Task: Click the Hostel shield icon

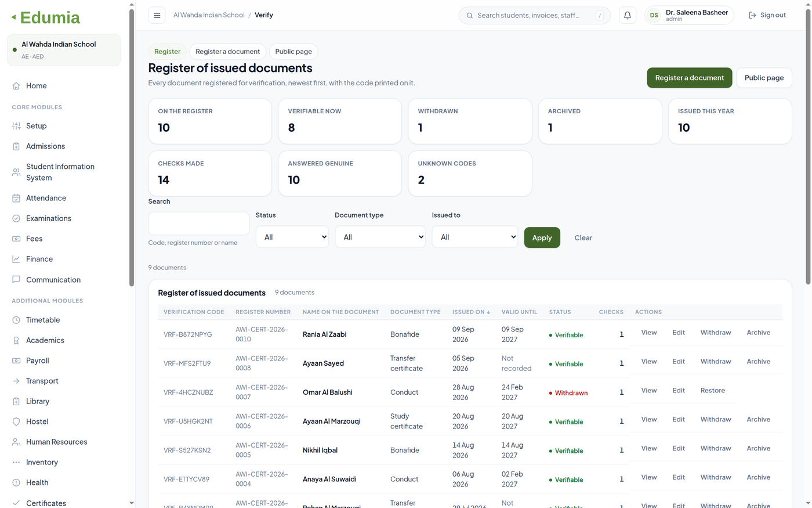Action: click(x=16, y=421)
